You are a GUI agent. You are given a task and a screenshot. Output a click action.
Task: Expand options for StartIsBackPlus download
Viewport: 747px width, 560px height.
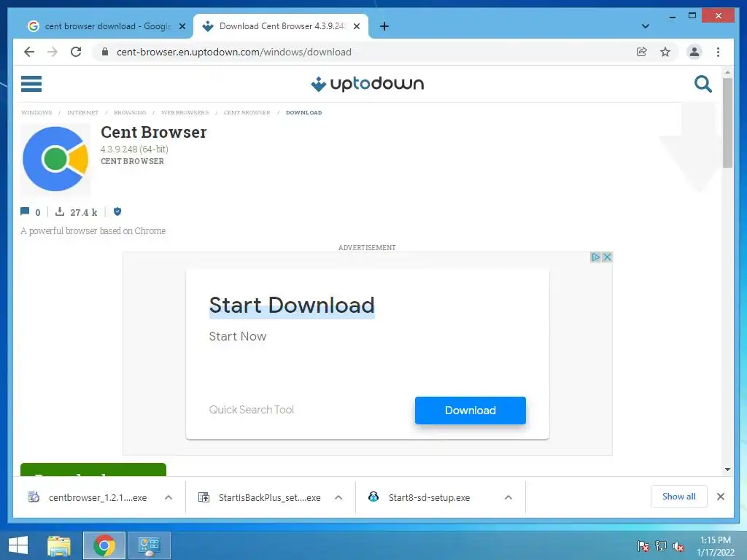[338, 497]
